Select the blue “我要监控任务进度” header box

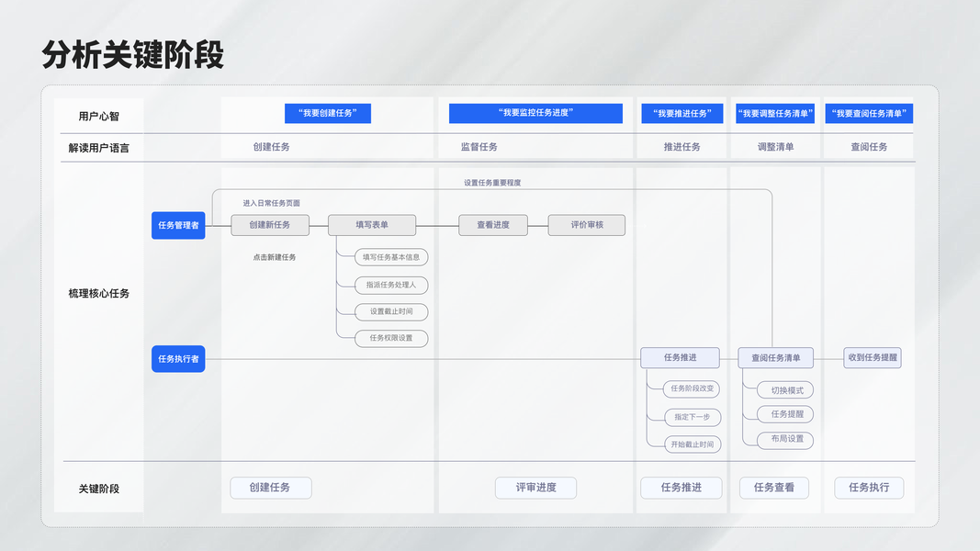[x=535, y=113]
